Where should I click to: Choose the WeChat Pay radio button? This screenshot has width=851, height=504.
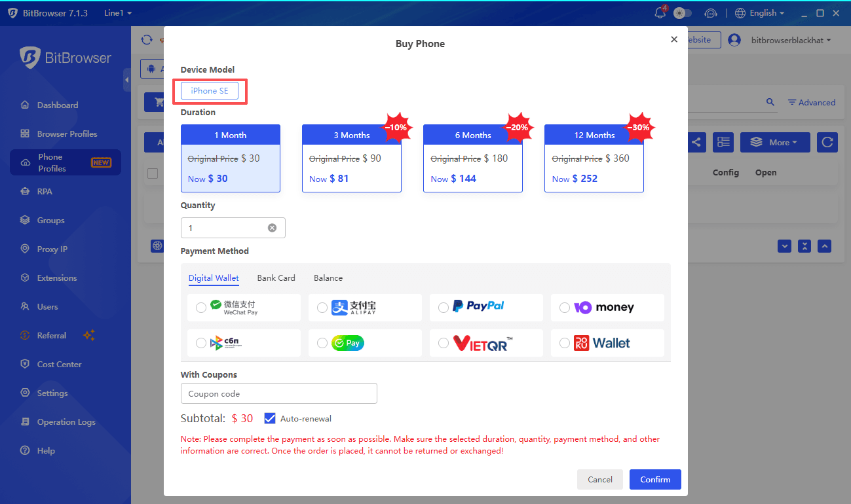point(201,308)
